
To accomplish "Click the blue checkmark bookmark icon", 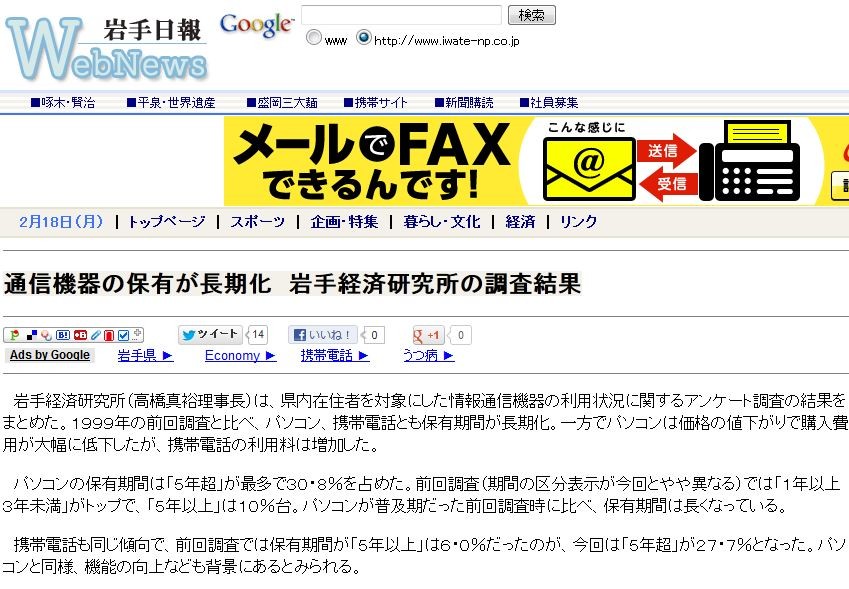I will point(123,335).
